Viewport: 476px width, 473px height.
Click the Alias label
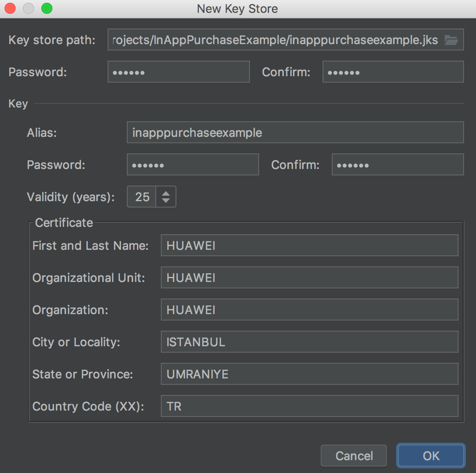[x=42, y=133]
